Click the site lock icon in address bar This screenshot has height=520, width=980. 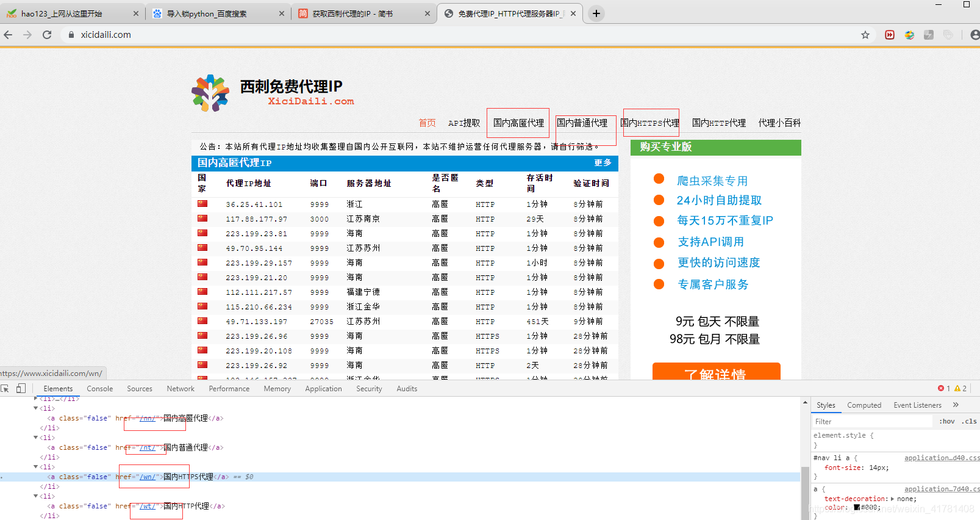click(71, 35)
